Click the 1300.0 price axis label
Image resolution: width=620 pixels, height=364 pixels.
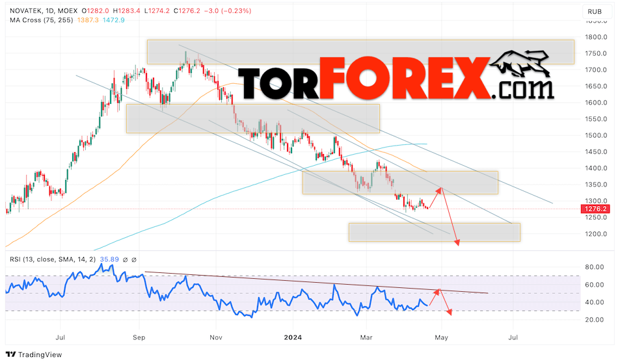(x=596, y=201)
